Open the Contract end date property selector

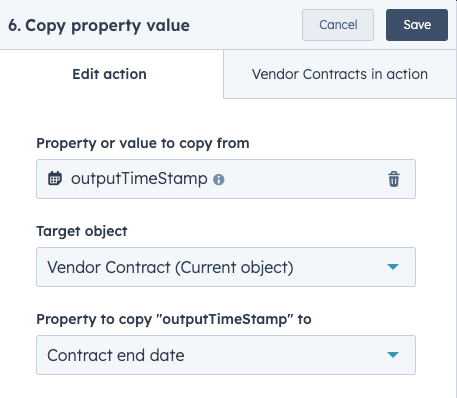click(226, 355)
